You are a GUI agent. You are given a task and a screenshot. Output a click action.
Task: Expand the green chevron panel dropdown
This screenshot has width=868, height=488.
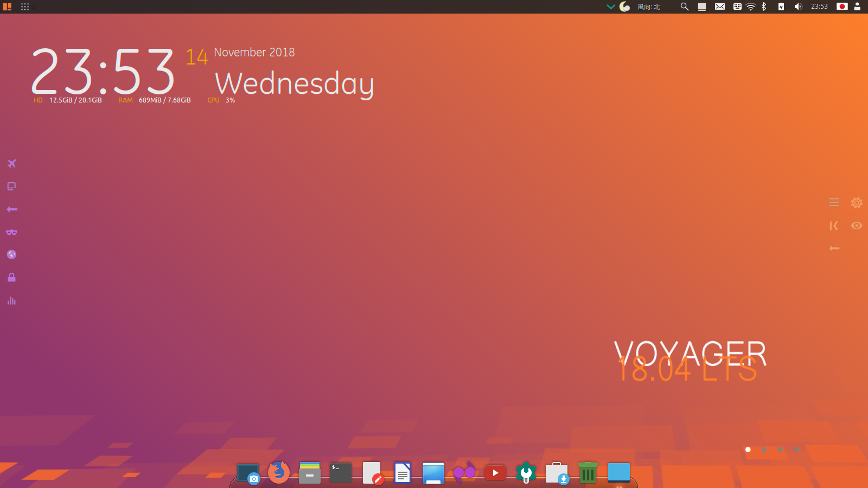pos(610,7)
